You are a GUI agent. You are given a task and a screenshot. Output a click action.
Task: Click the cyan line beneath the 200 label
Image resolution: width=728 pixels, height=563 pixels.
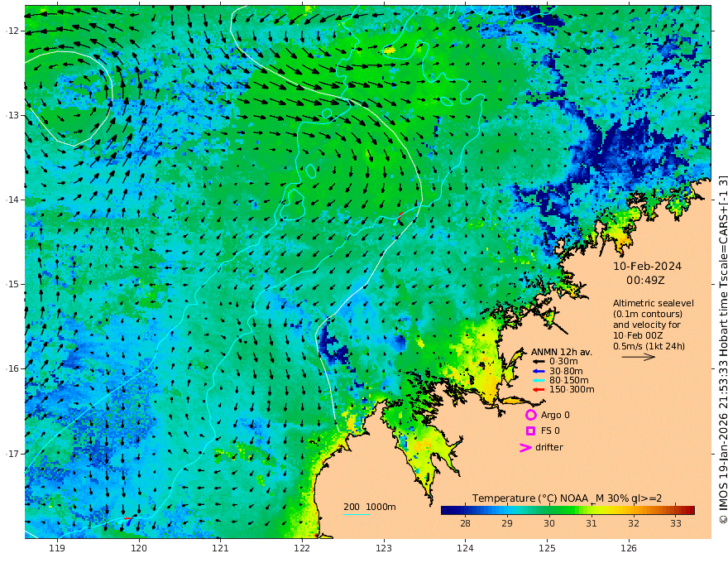pyautogui.click(x=357, y=514)
